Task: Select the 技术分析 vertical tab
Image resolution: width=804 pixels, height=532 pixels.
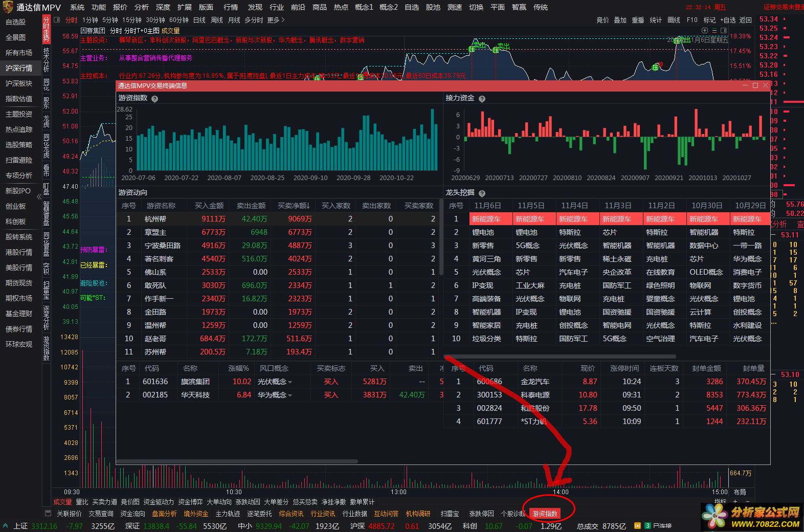Action: pyautogui.click(x=47, y=60)
